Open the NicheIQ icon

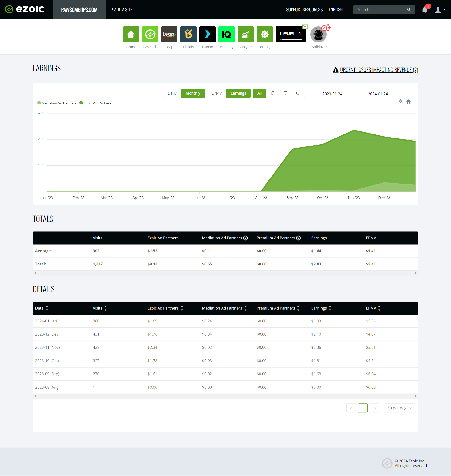tap(226, 34)
